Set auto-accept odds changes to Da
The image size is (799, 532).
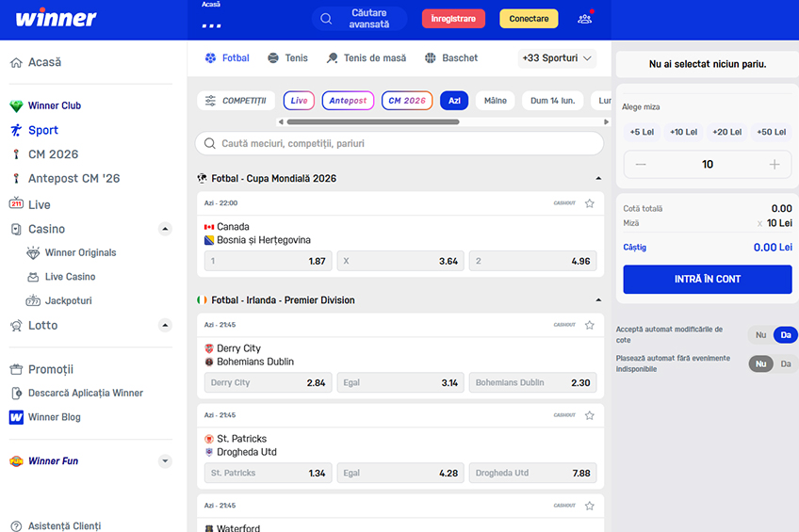[x=786, y=335]
